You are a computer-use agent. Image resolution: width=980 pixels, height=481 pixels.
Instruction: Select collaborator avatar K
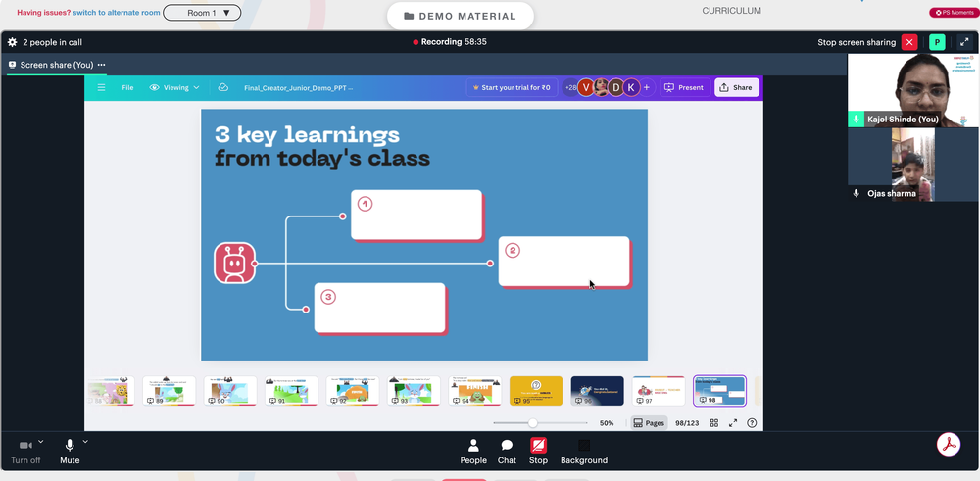coord(631,87)
